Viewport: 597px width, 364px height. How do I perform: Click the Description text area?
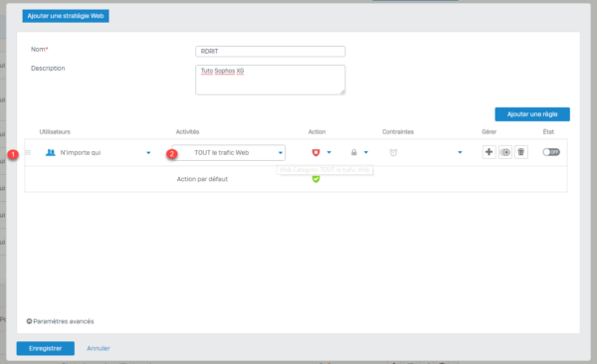pos(271,80)
